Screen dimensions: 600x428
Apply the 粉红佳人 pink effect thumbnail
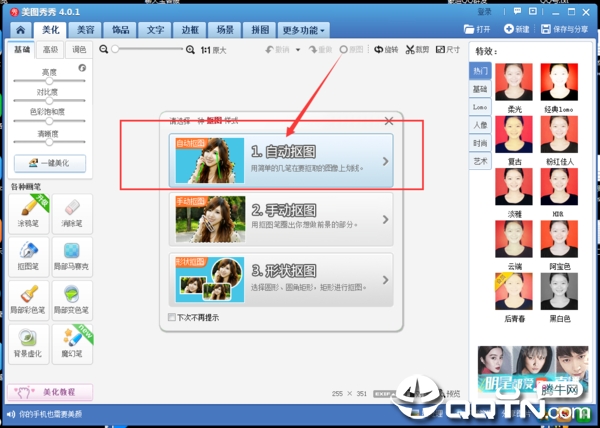point(559,134)
